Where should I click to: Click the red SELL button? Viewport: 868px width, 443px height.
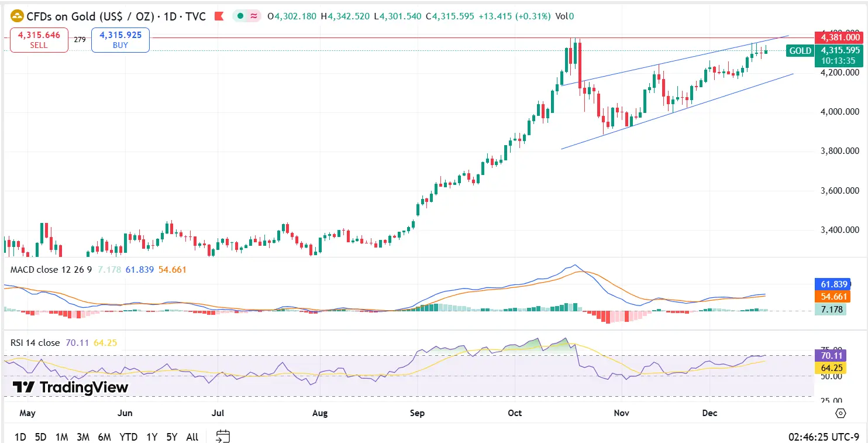(x=39, y=39)
